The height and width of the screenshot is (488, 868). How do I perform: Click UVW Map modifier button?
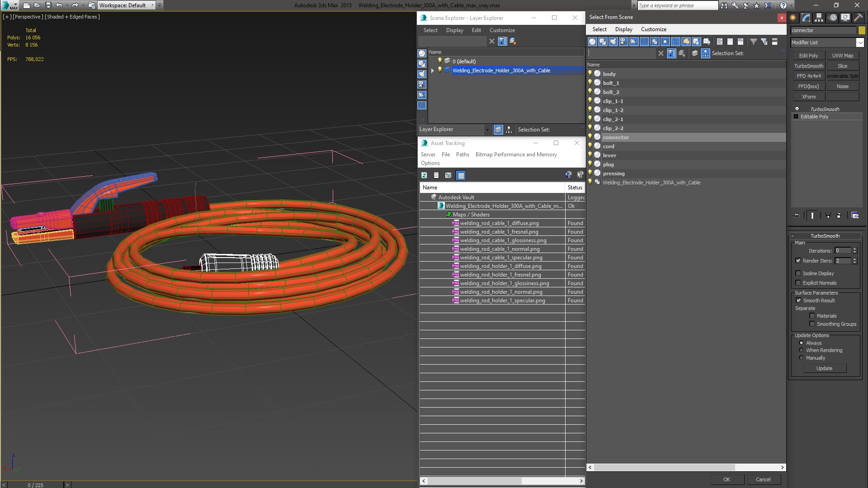(x=842, y=56)
